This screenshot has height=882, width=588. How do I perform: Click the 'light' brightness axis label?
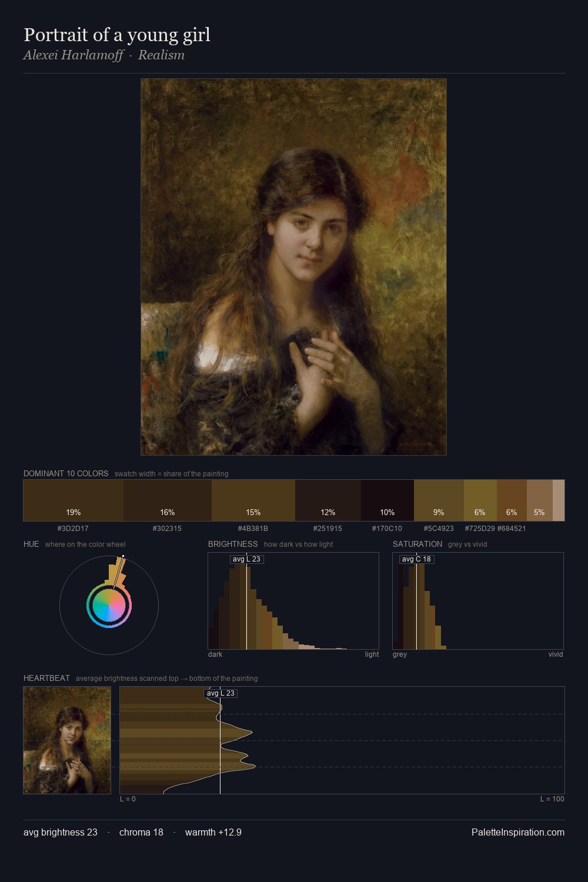pos(372,654)
